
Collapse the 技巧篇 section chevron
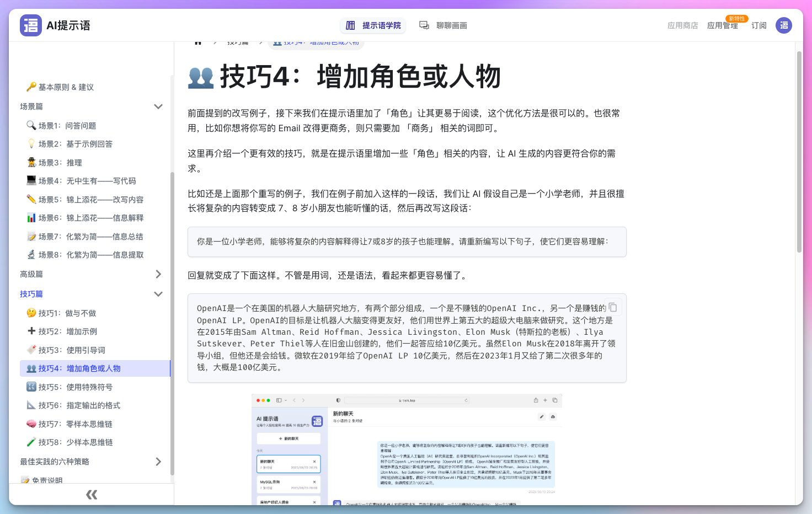point(158,294)
